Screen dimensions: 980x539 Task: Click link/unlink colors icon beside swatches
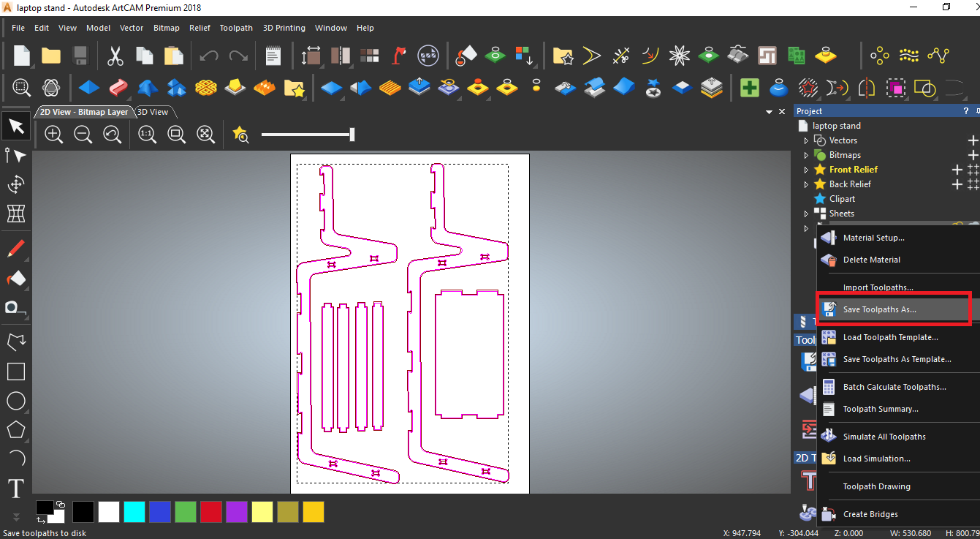(x=61, y=505)
